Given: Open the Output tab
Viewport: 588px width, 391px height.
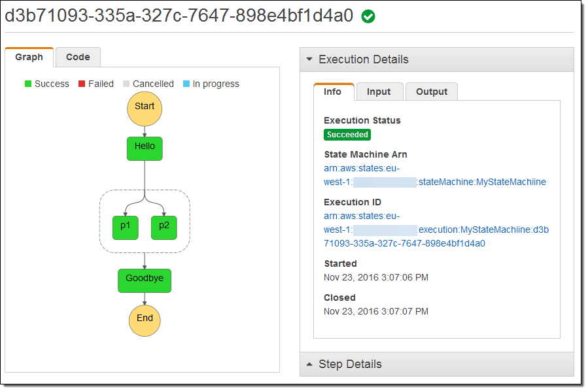Looking at the screenshot, I should [432, 92].
